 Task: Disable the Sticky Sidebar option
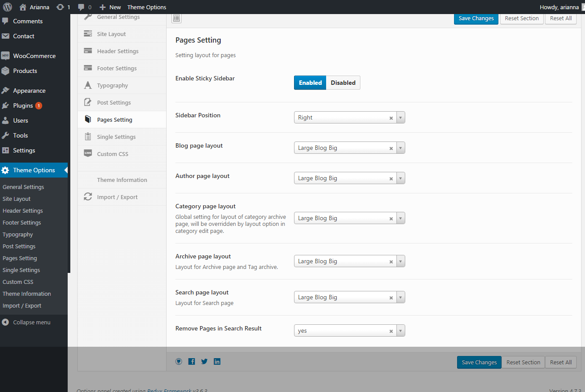pyautogui.click(x=343, y=83)
